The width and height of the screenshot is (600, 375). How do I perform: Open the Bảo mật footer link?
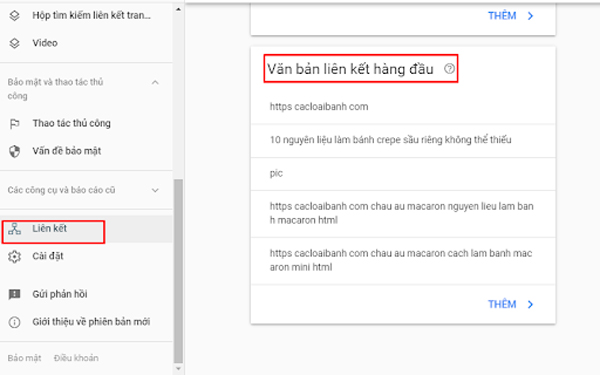24,358
